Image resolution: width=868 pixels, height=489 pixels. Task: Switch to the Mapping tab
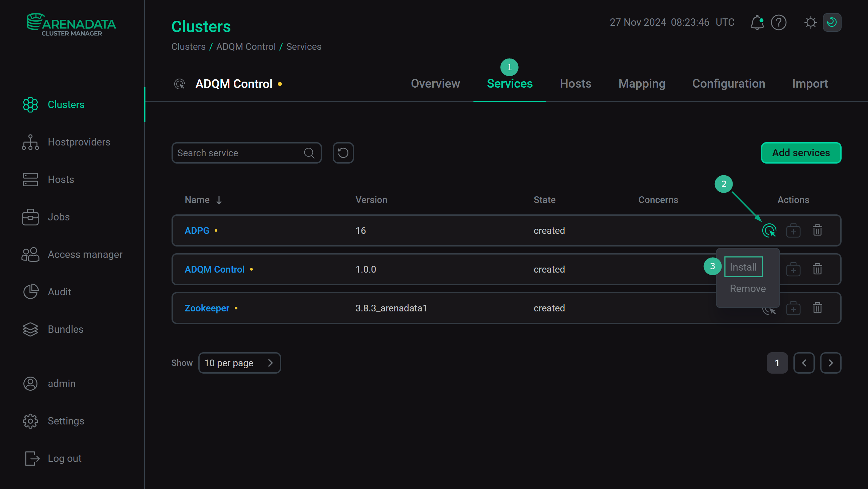click(642, 84)
